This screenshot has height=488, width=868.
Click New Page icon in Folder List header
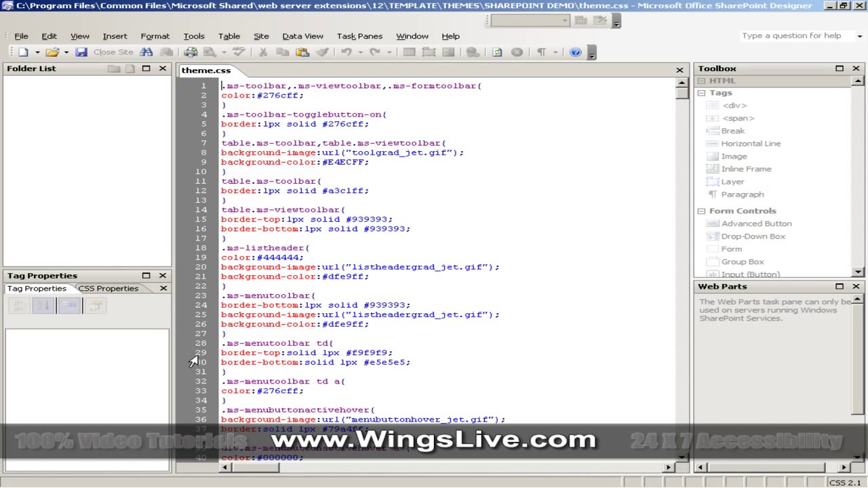[x=130, y=68]
